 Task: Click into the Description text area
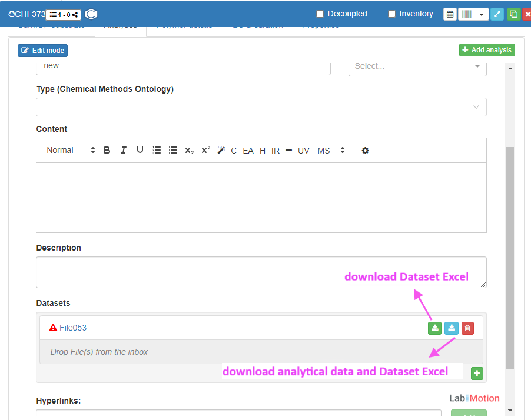[261, 272]
